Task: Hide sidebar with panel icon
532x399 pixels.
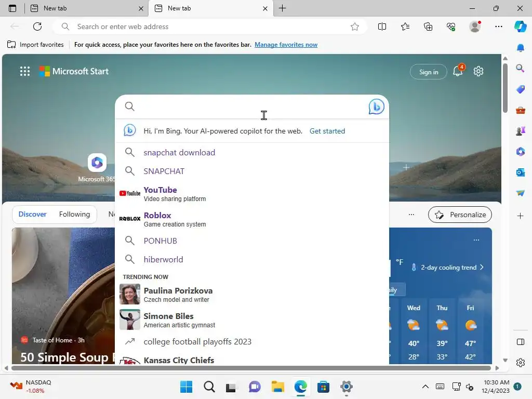Action: (521, 342)
